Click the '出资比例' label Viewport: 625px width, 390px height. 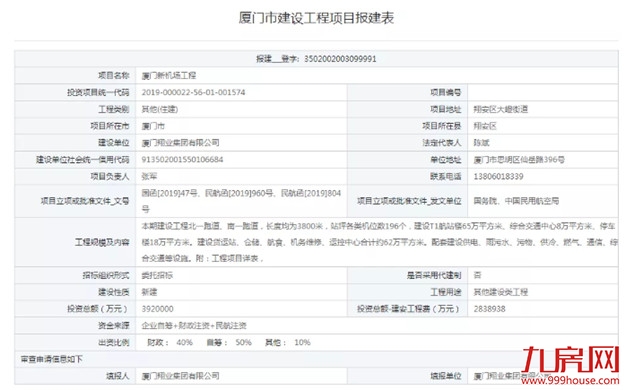click(x=114, y=343)
